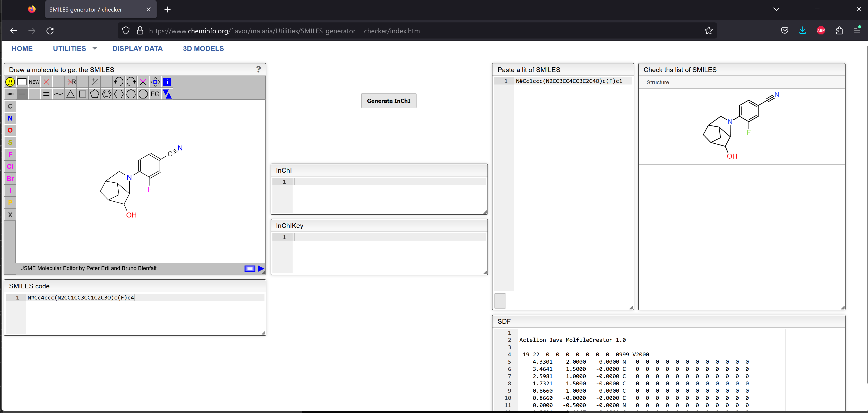Click the charge plus/minus tool

[x=95, y=82]
